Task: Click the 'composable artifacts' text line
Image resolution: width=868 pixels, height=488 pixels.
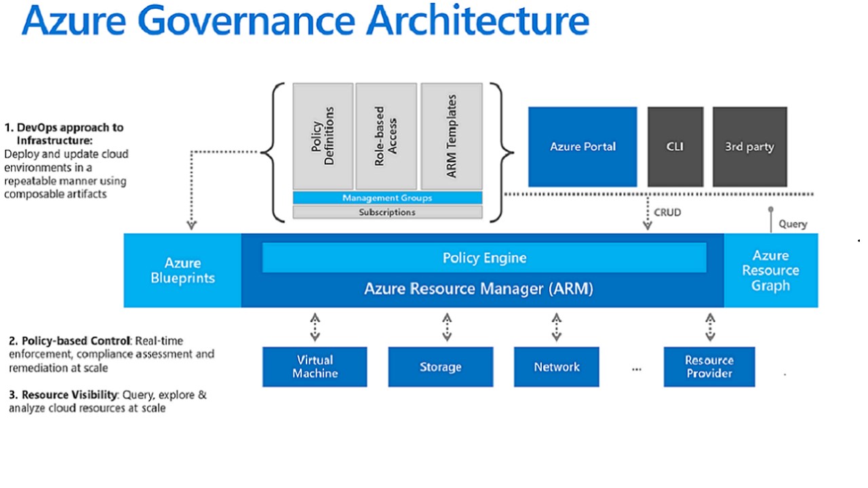Action: (x=56, y=194)
